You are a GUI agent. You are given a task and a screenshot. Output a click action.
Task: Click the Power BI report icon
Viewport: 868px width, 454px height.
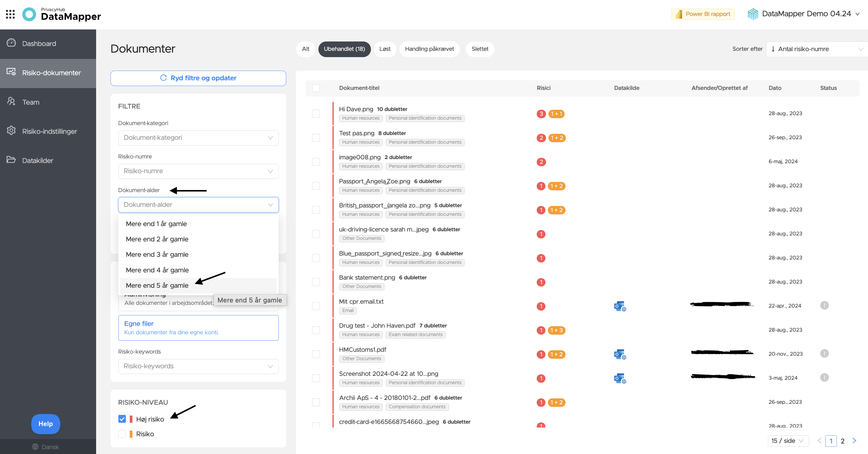(679, 14)
